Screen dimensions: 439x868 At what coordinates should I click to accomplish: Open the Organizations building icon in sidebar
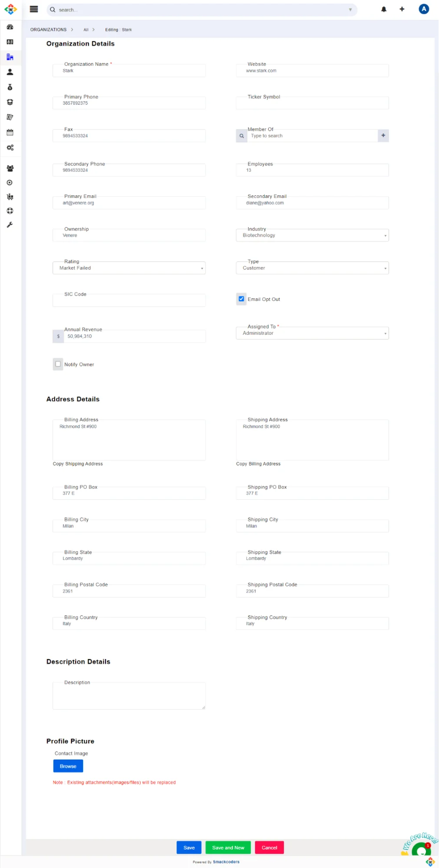(10, 57)
